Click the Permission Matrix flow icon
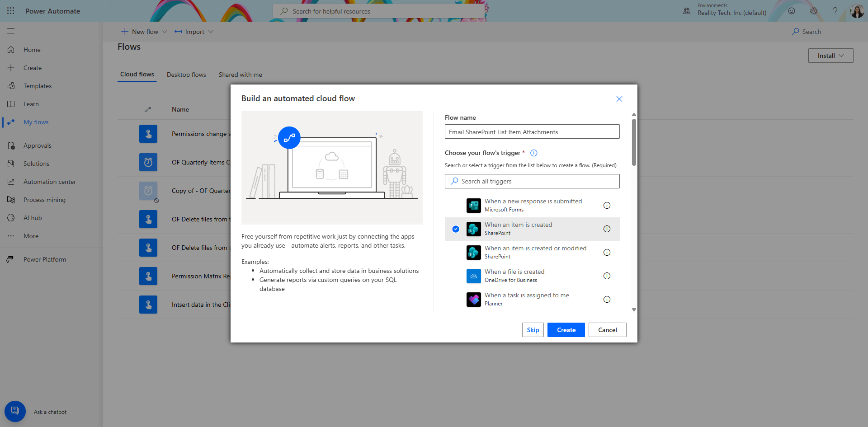Image resolution: width=868 pixels, height=427 pixels. pos(148,276)
